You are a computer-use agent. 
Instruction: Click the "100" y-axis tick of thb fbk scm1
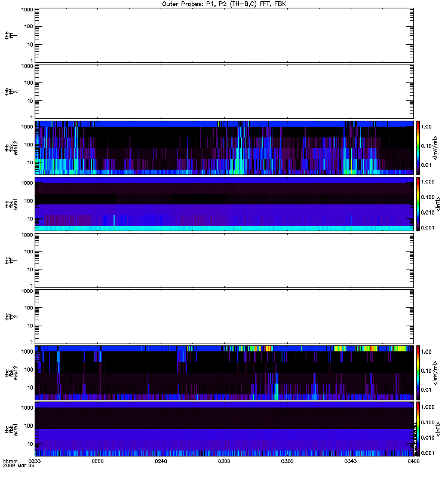point(29,201)
